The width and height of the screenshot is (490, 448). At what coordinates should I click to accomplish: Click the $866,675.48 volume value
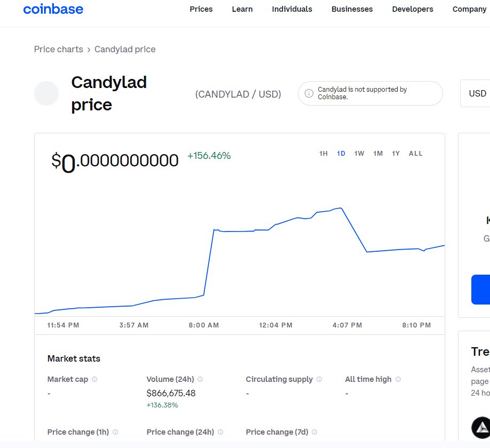click(x=171, y=393)
